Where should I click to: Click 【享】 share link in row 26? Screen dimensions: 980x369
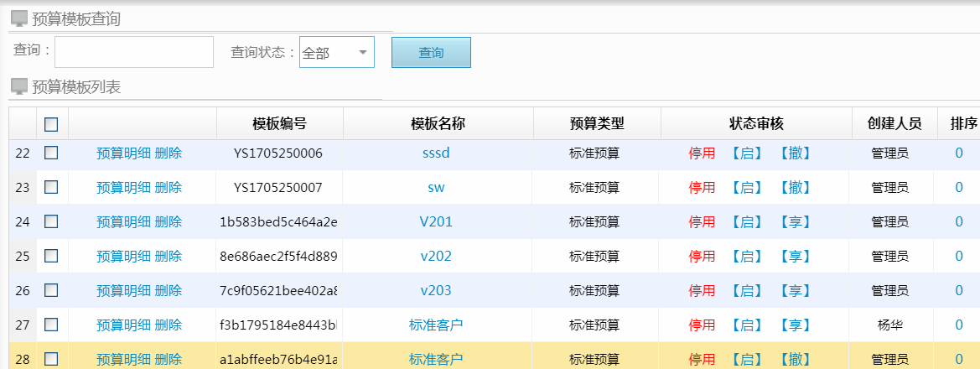click(x=794, y=291)
